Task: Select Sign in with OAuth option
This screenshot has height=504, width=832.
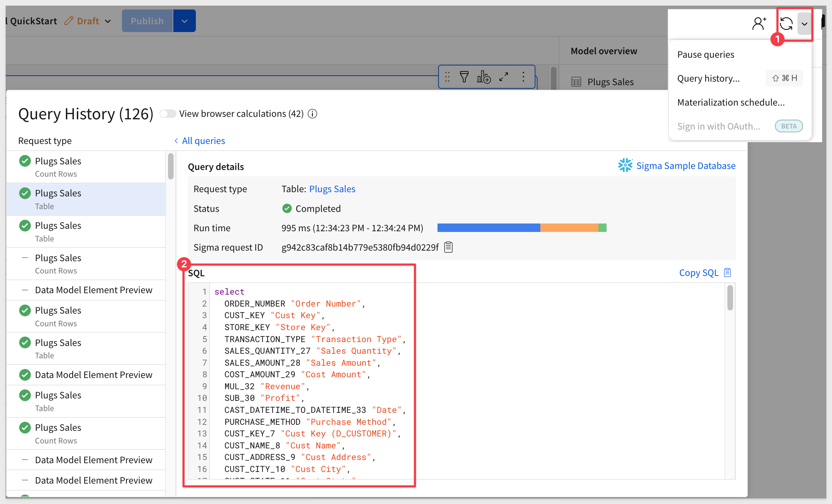Action: coord(740,126)
